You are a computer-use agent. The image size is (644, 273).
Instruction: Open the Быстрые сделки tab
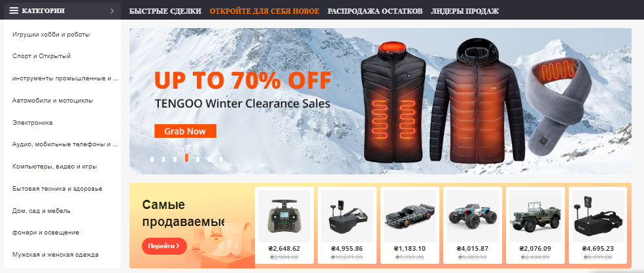(165, 11)
